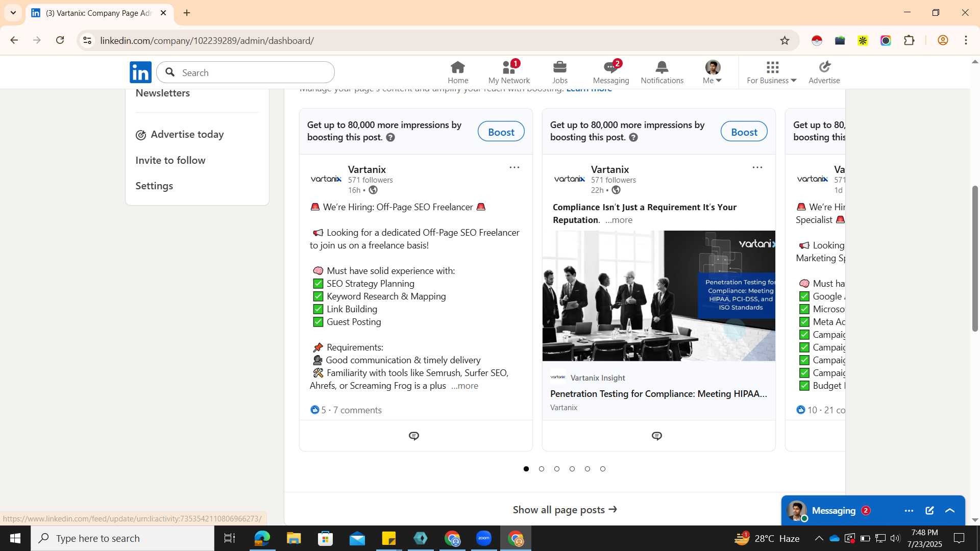Click the page vertical scrollbar
The width and height of the screenshot is (980, 551).
(975, 258)
